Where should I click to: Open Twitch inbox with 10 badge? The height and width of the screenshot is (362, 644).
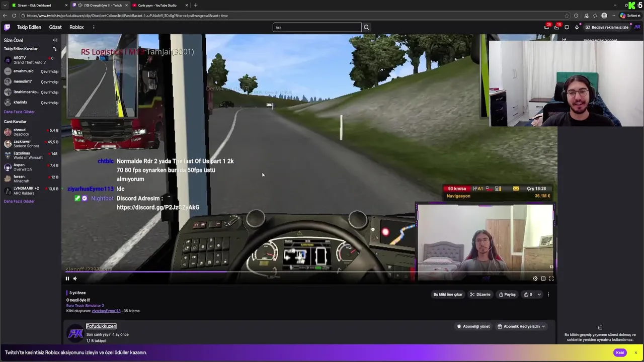tap(557, 27)
